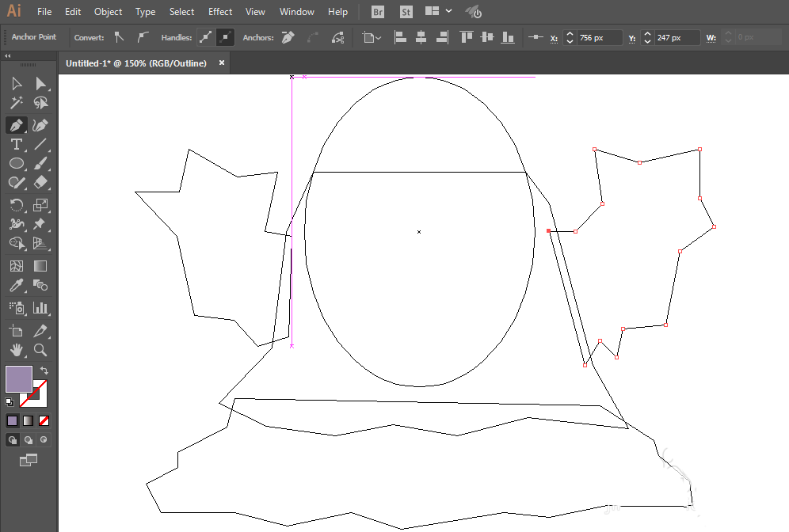789x532 pixels.
Task: Open the Edit menu
Action: [73, 12]
